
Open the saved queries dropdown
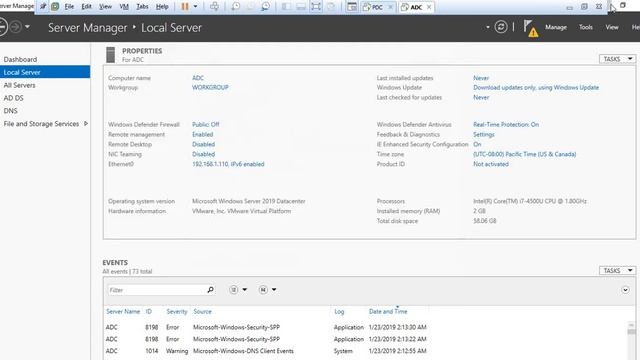coord(268,290)
